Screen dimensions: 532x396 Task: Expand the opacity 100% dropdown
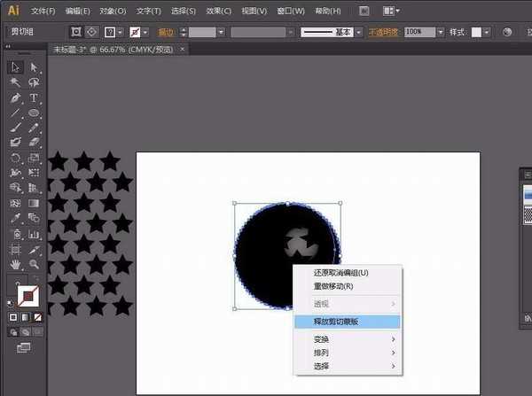(x=441, y=32)
